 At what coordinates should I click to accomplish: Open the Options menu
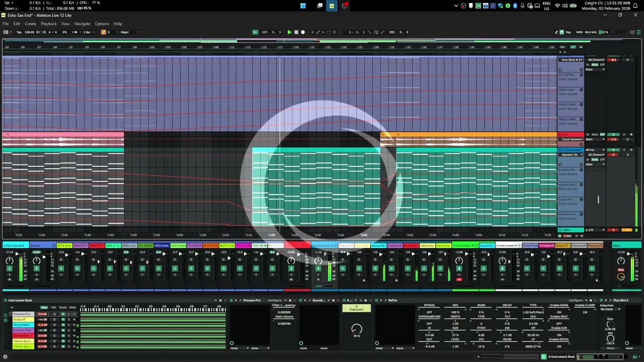pos(102,24)
